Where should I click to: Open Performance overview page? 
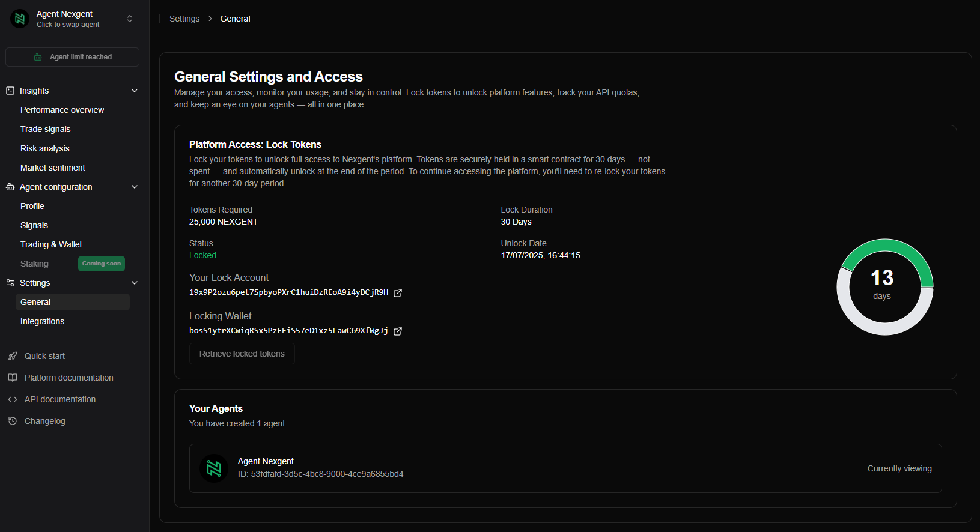coord(62,110)
